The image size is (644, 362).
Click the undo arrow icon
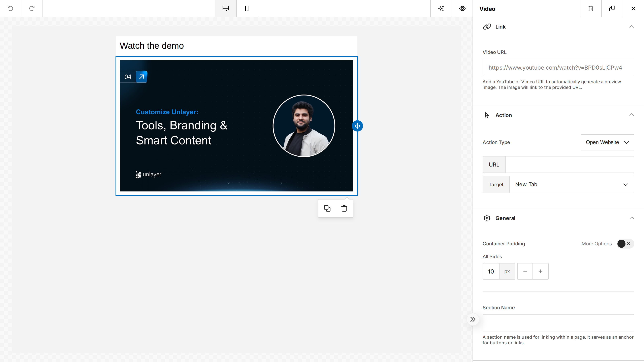tap(10, 8)
